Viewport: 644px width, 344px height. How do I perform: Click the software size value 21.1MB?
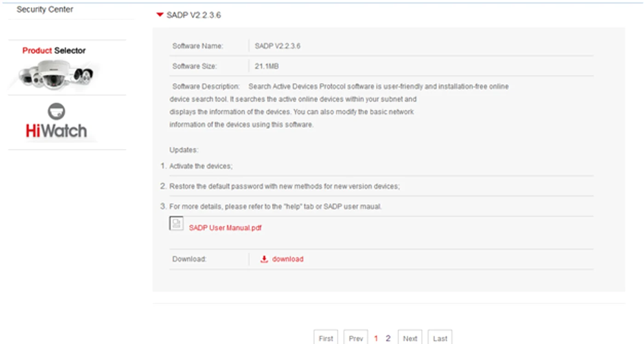coord(267,66)
